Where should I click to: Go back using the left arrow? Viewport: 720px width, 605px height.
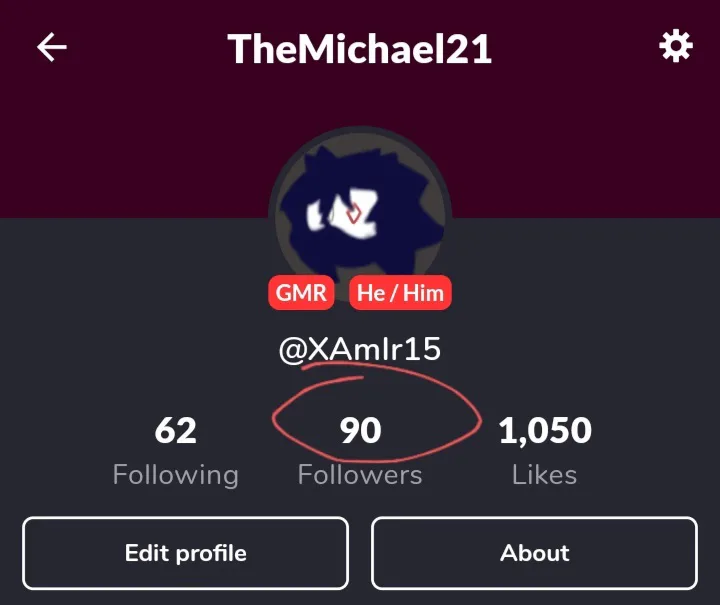tap(51, 47)
